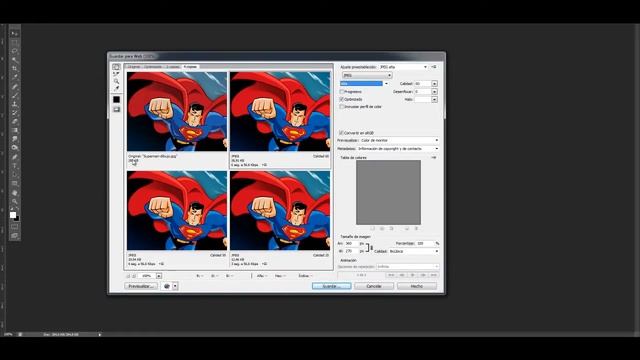The height and width of the screenshot is (360, 640).
Task: Select the bottom-left JPEG preview thumbnail
Action: 177,211
